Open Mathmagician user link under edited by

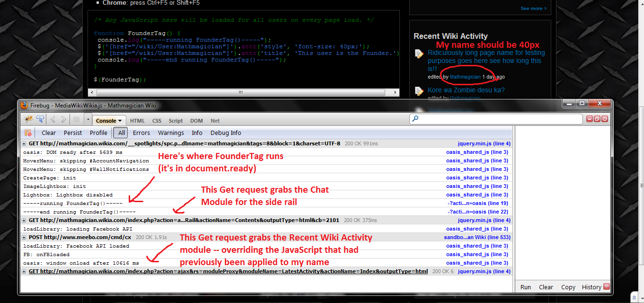coord(465,77)
